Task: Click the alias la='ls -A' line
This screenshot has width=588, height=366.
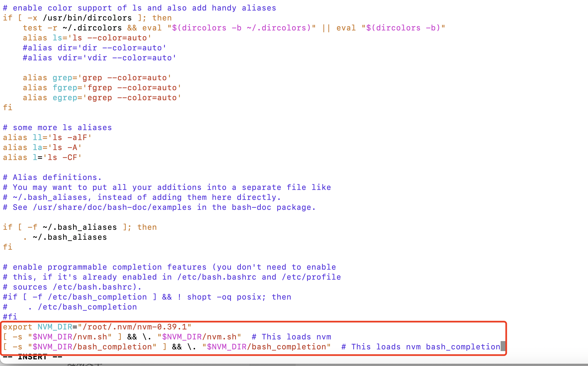Action: tap(42, 148)
